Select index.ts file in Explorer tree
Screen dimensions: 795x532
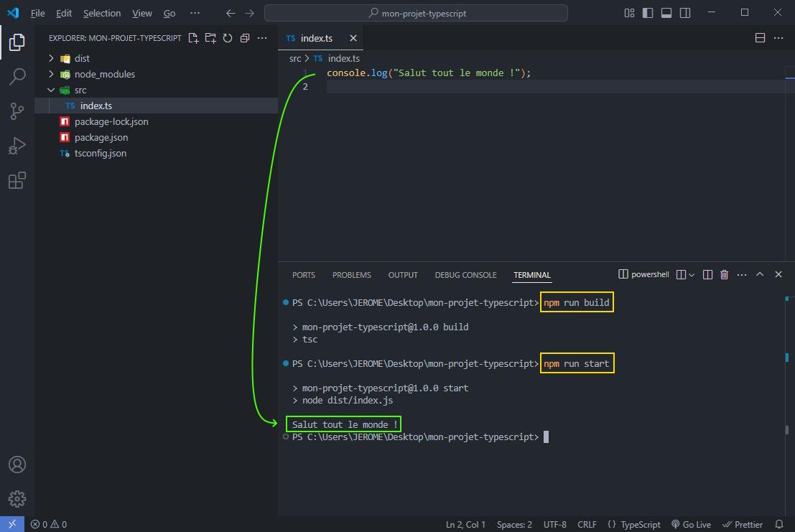(x=156, y=106)
